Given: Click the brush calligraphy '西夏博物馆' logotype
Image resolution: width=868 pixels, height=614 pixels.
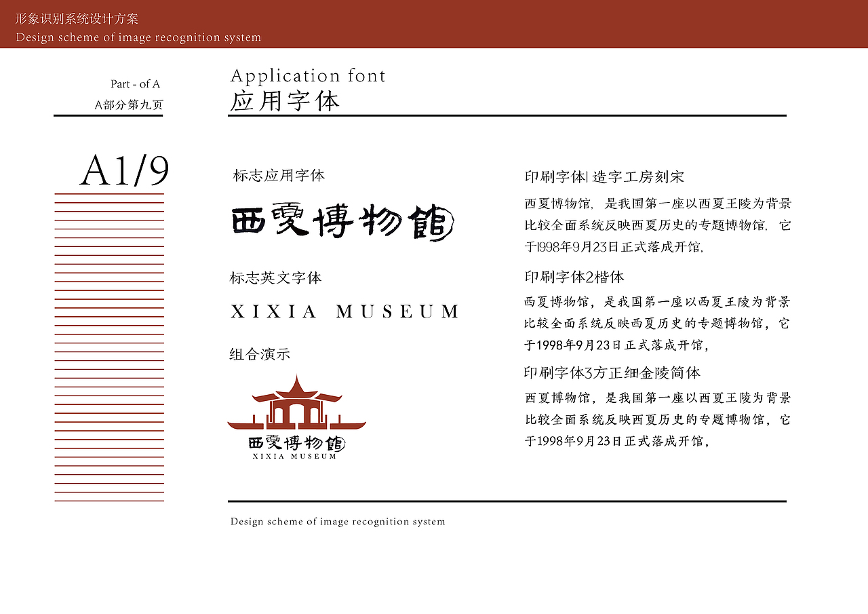Looking at the screenshot, I should (x=342, y=222).
